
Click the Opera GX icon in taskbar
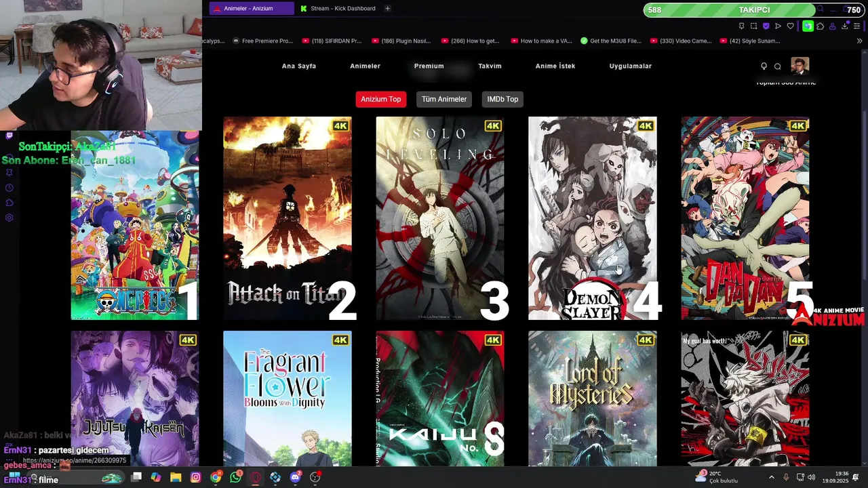256,477
